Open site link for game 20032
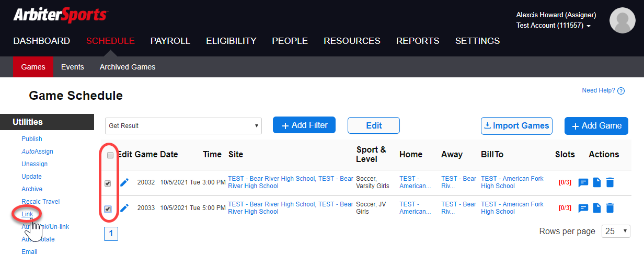Image resolution: width=644 pixels, height=255 pixels. [291, 182]
